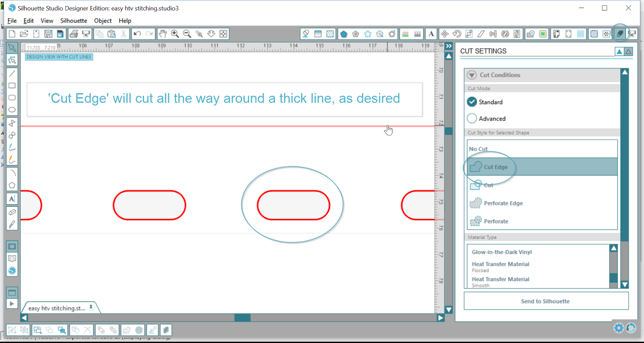Screen dimensions: 644x343
Task: Zoom out with the minus magnifier
Action: 187,34
